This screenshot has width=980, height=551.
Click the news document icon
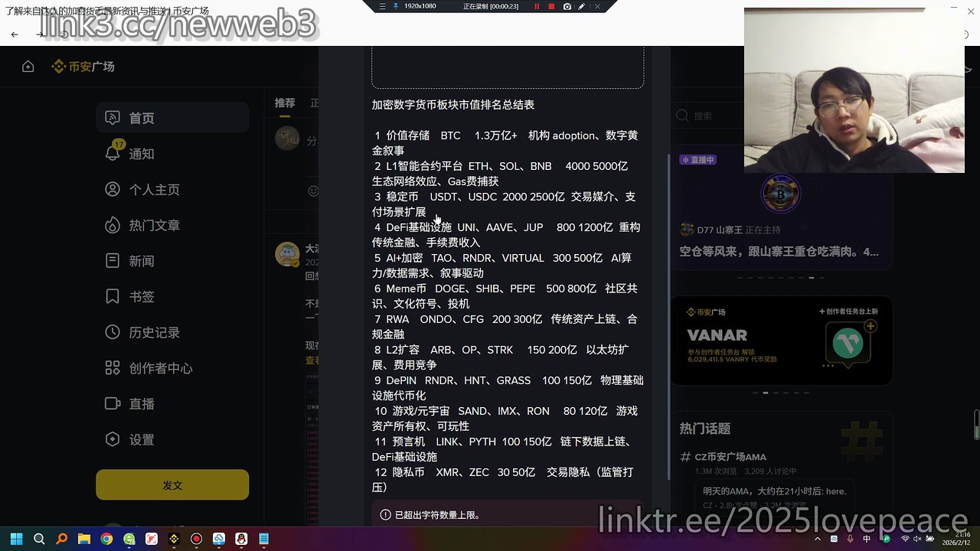coord(113,261)
